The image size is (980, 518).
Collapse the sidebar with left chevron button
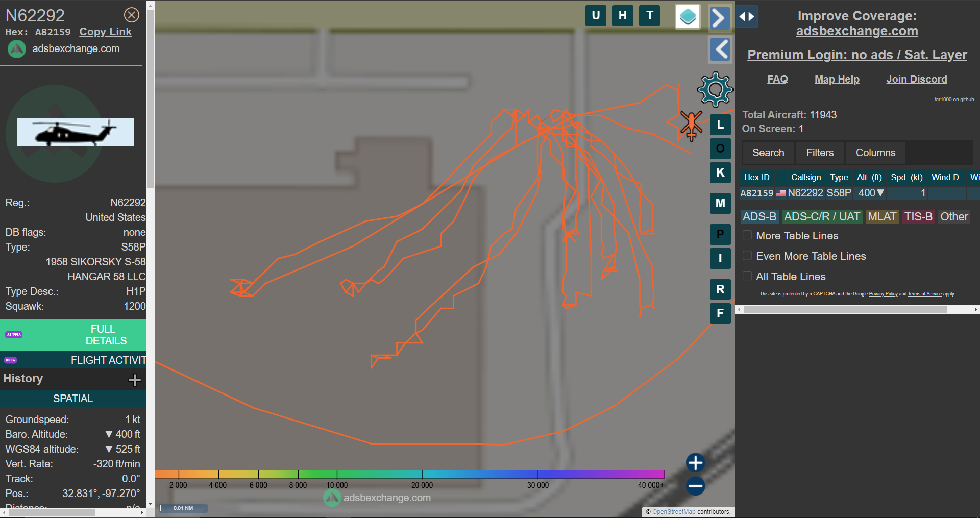coord(721,50)
